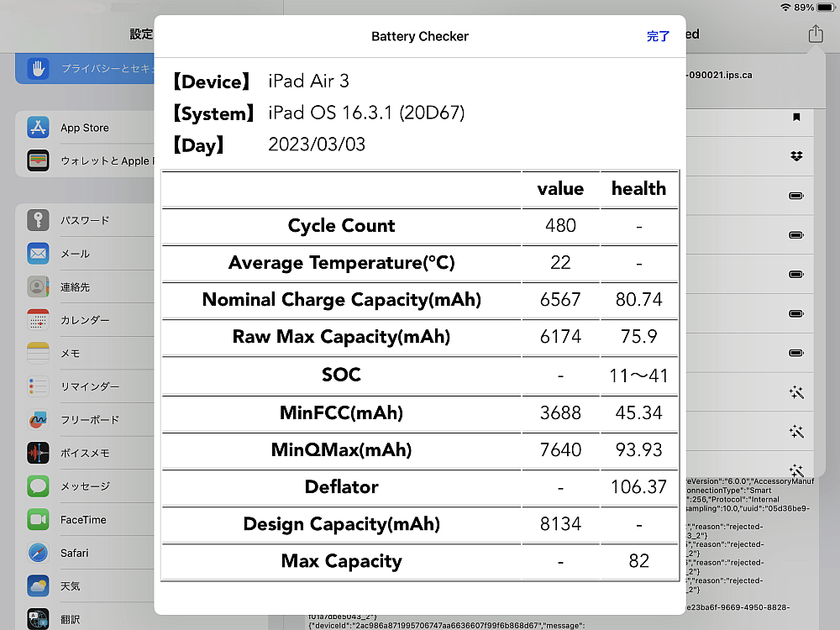Select the 連絡先 contacts icon
Screen dimensions: 840x630
coord(38,286)
